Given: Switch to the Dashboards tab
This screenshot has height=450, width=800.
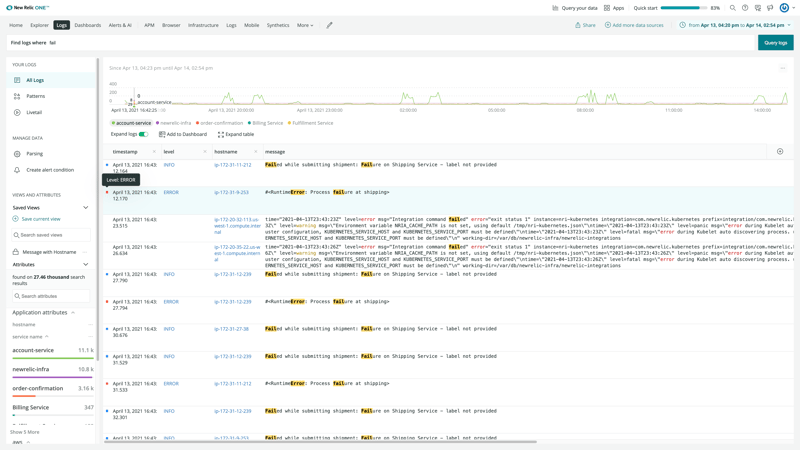Looking at the screenshot, I should click(x=87, y=25).
